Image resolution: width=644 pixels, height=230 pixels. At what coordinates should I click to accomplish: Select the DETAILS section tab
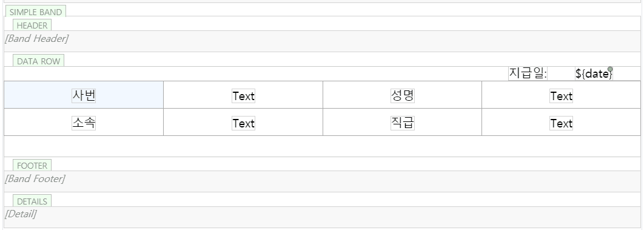[x=32, y=201]
